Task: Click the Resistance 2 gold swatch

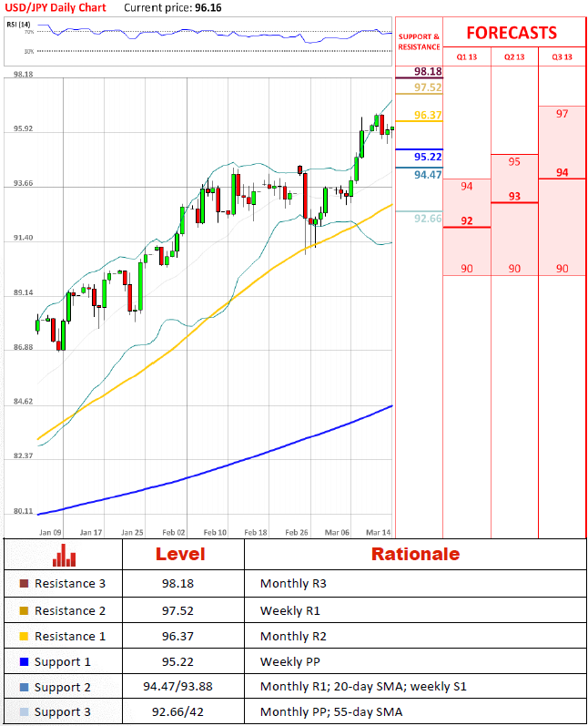Action: (24, 610)
